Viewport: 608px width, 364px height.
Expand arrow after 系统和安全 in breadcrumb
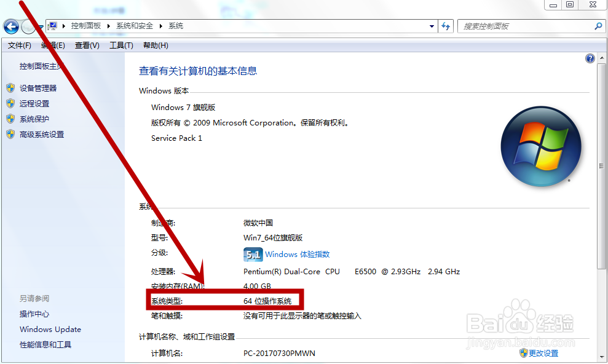[160, 26]
